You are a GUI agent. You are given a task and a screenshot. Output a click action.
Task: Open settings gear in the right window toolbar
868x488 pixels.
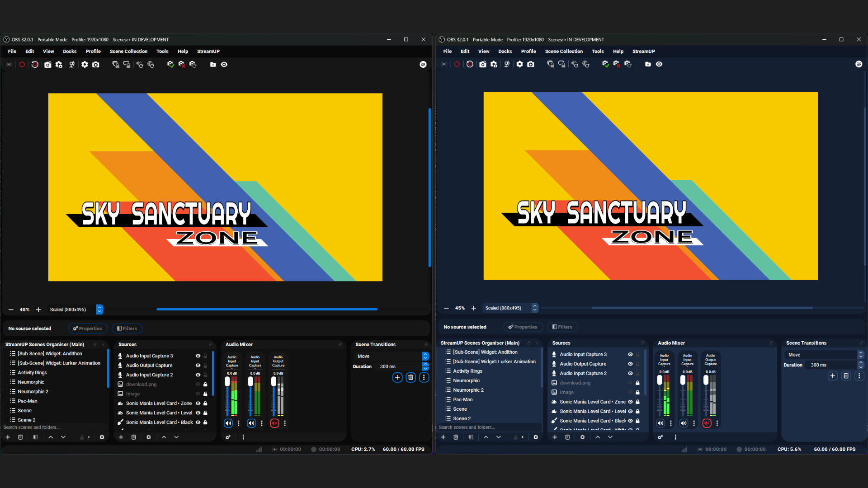[x=519, y=64]
